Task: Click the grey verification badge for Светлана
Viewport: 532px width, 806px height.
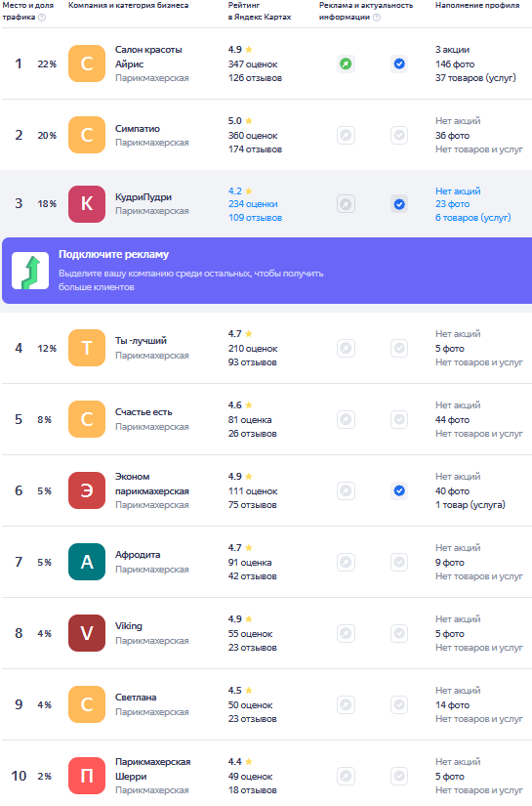Action: (399, 704)
